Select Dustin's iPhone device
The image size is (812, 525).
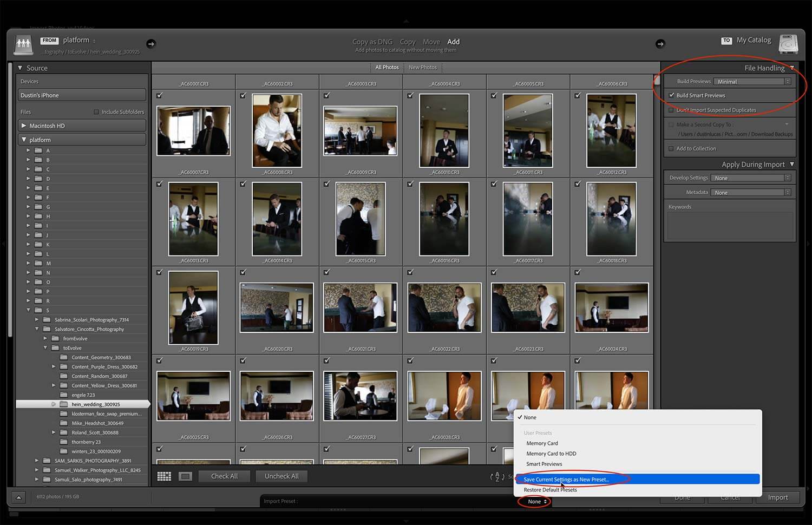click(82, 95)
